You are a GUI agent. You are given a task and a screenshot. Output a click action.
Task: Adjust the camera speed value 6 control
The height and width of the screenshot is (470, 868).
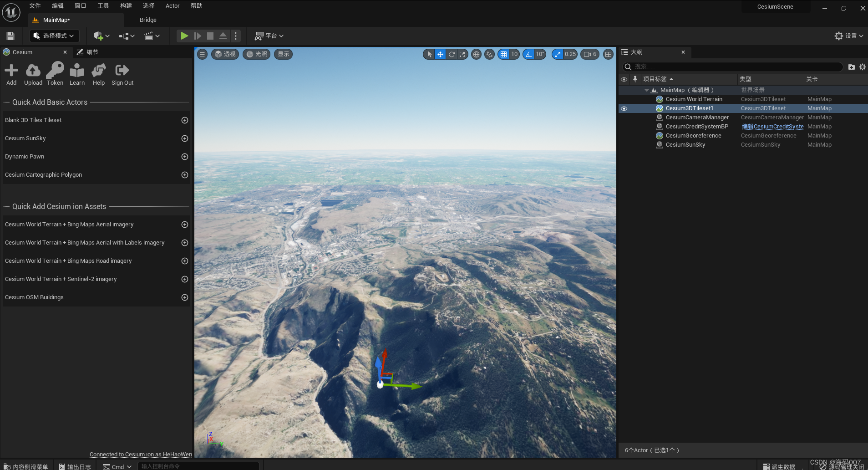pos(590,54)
